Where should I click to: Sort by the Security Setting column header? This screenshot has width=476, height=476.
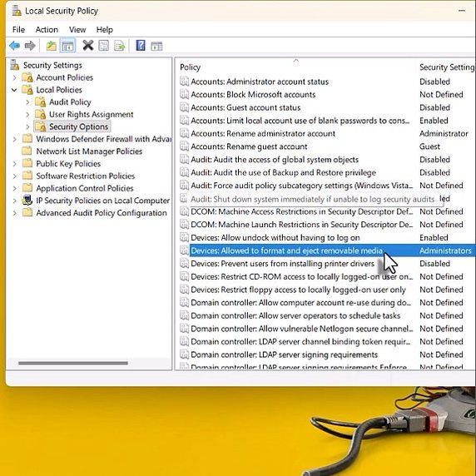(446, 67)
